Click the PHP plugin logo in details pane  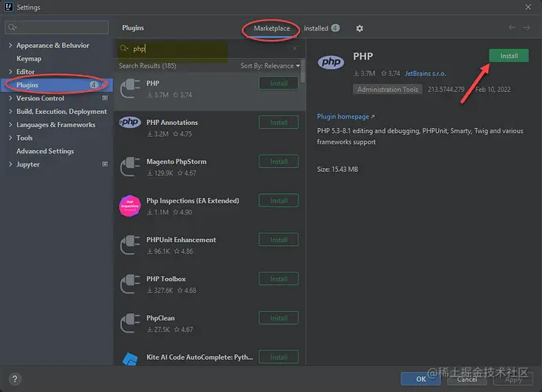[x=331, y=62]
